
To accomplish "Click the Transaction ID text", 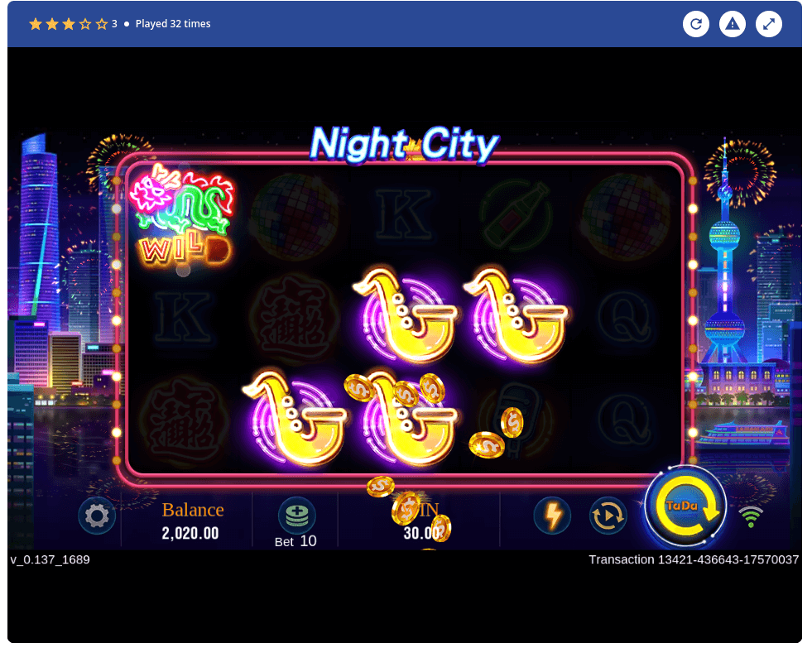I will coord(694,559).
